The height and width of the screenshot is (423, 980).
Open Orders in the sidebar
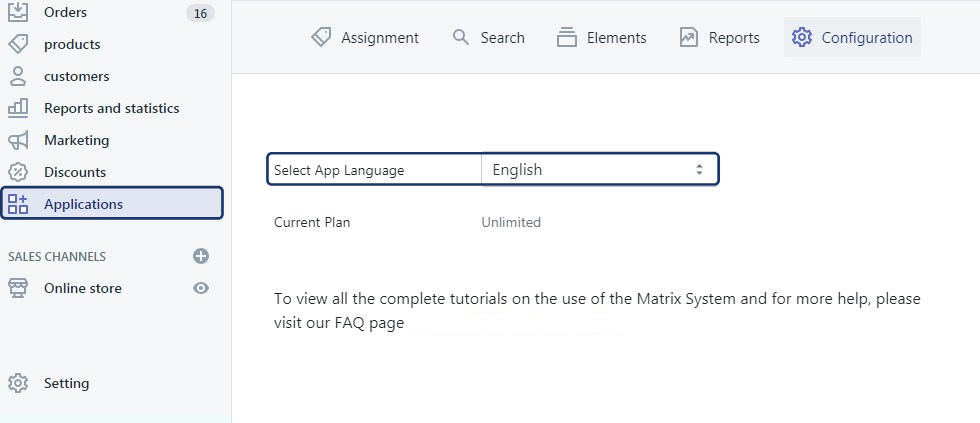click(x=65, y=12)
